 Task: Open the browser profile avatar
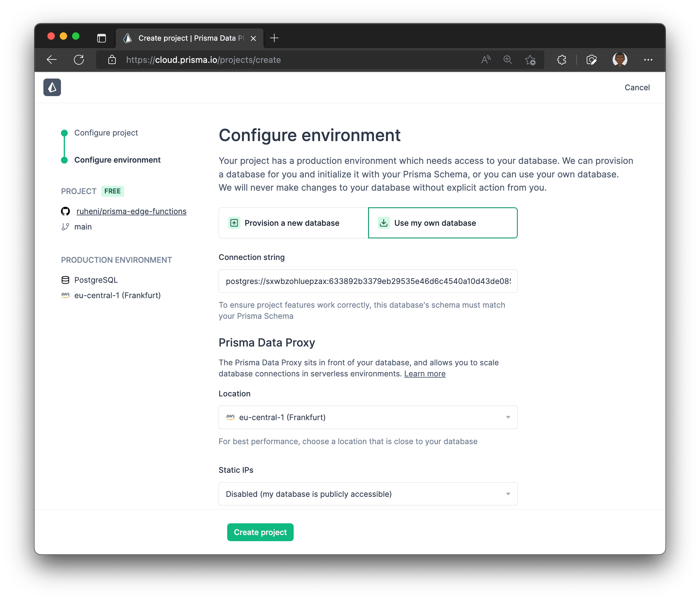[620, 60]
